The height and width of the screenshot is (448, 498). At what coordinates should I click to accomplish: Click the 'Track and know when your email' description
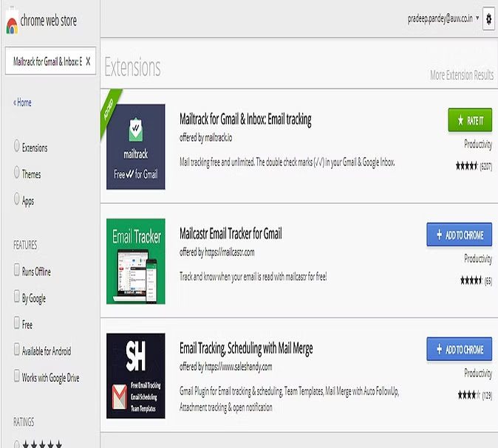click(253, 277)
